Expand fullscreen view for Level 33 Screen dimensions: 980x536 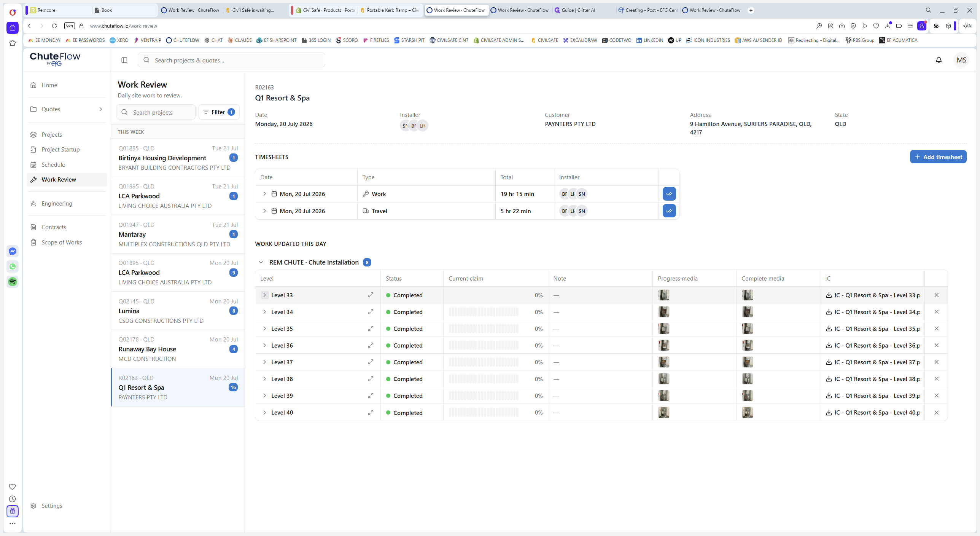point(371,295)
